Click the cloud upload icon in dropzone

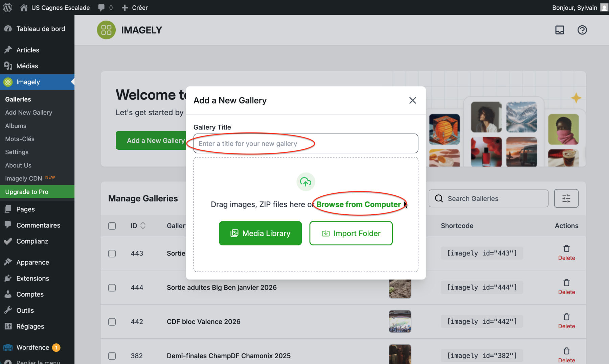[306, 182]
